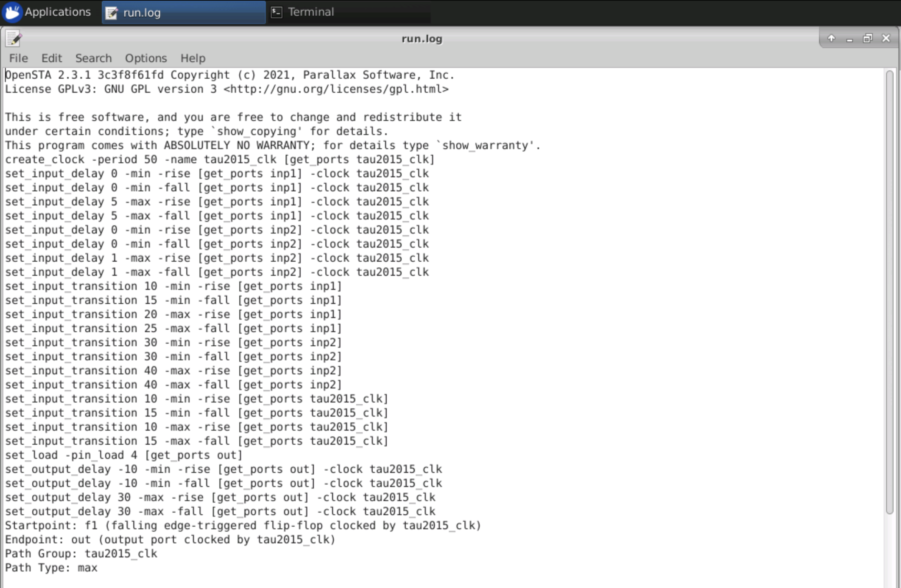Open the Help menu
Viewport: 901px width, 588px height.
(193, 58)
